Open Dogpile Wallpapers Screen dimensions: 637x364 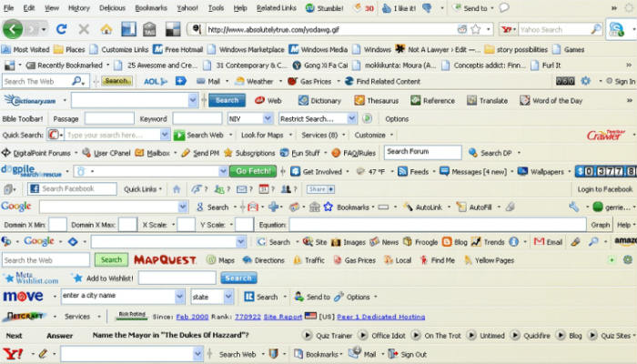coord(541,171)
